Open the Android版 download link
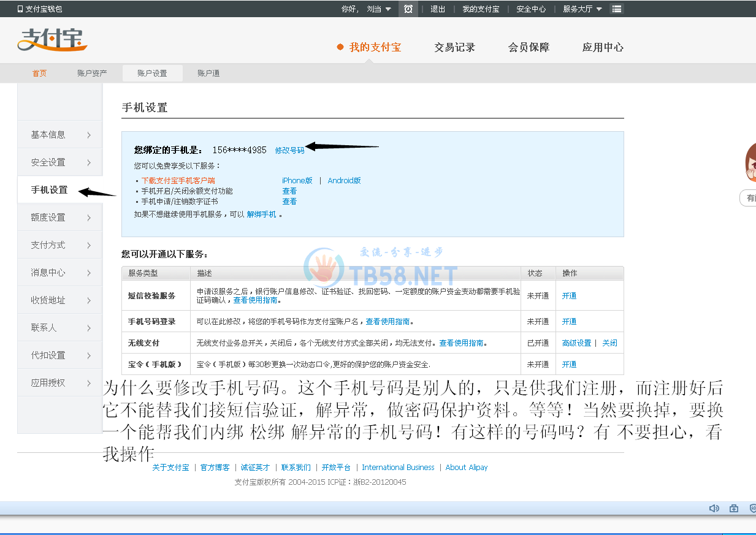The width and height of the screenshot is (756, 535). [344, 180]
